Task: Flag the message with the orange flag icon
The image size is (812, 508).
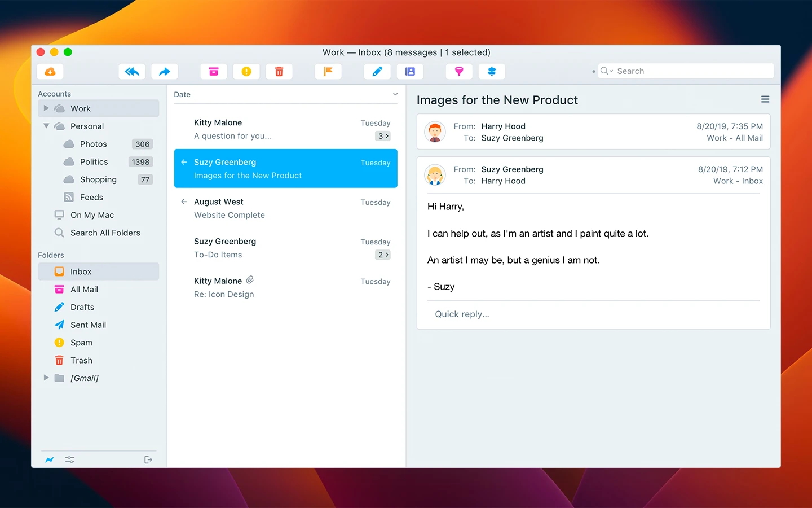Action: tap(328, 72)
